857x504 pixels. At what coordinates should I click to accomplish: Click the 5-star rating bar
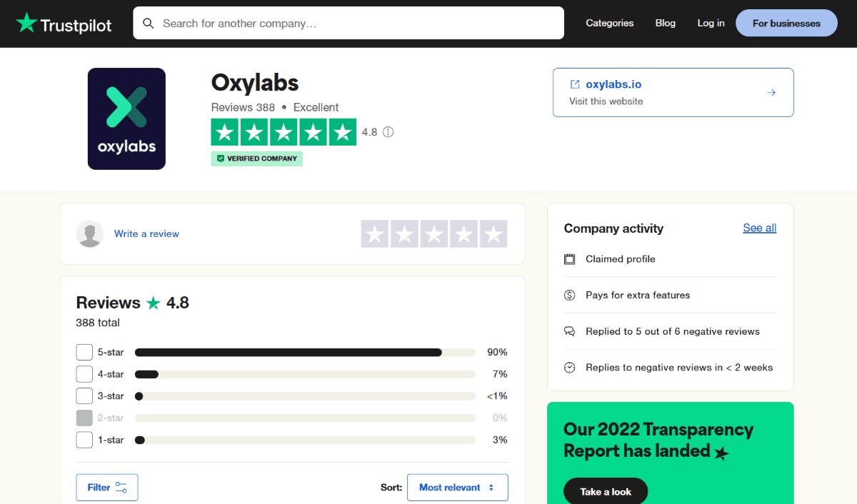click(x=305, y=352)
